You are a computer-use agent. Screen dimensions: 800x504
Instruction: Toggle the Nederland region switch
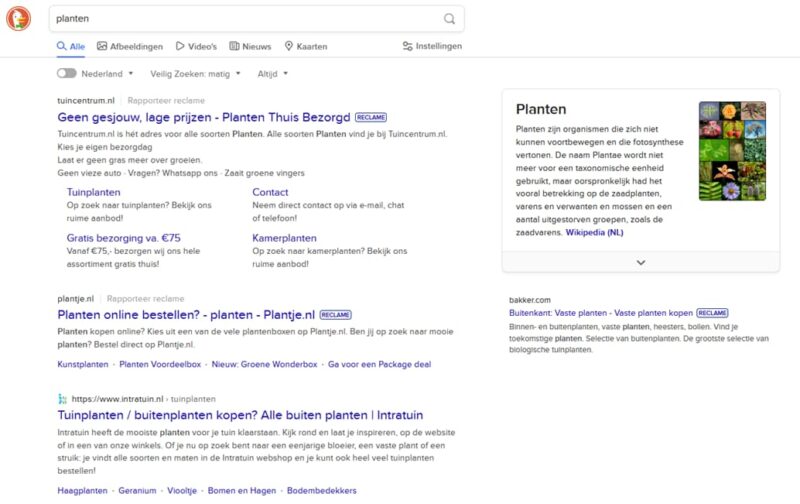[x=66, y=73]
